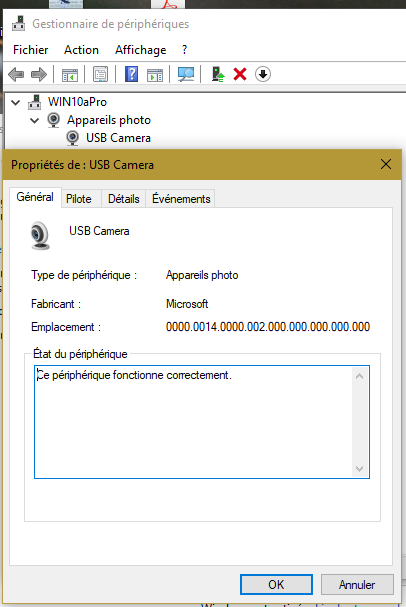Image resolution: width=406 pixels, height=607 pixels.
Task: Switch to the Détails tab
Action: point(123,199)
